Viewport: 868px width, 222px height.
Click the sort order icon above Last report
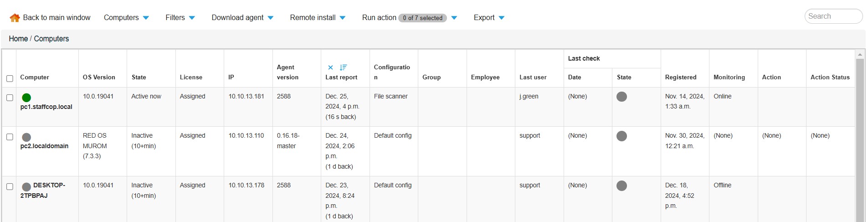tap(343, 67)
